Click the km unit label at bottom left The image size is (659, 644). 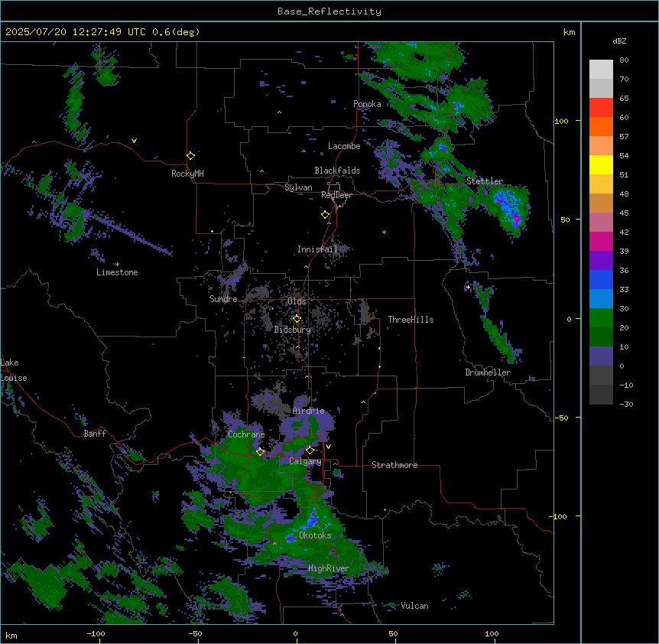click(x=11, y=635)
